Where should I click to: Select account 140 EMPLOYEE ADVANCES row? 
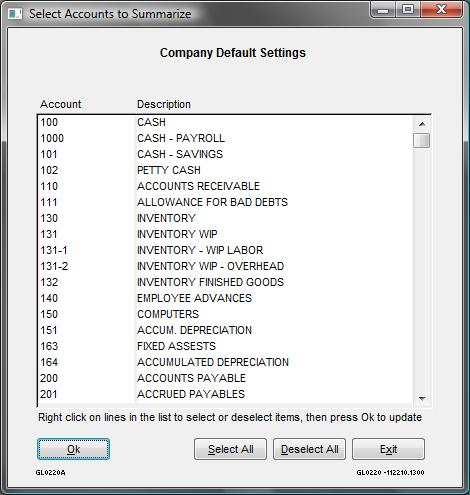[225, 298]
